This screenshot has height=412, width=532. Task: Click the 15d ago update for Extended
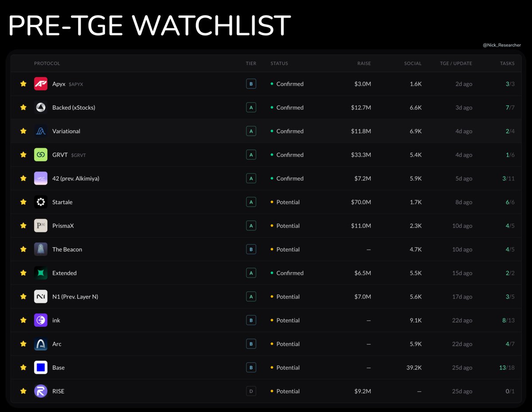pos(462,273)
